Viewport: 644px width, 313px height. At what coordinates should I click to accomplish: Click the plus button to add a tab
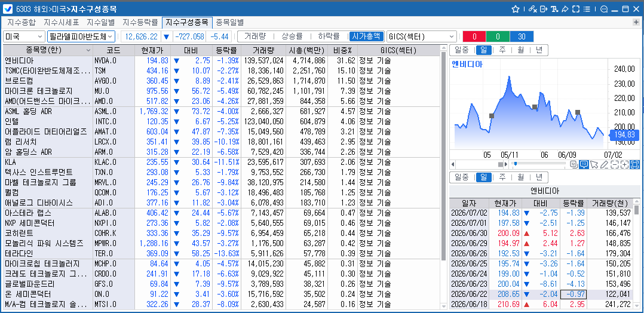(x=637, y=22)
